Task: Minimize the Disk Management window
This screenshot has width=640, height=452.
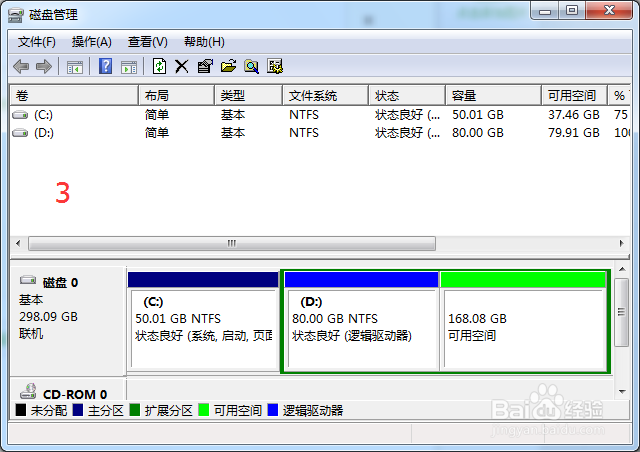Action: [x=545, y=11]
